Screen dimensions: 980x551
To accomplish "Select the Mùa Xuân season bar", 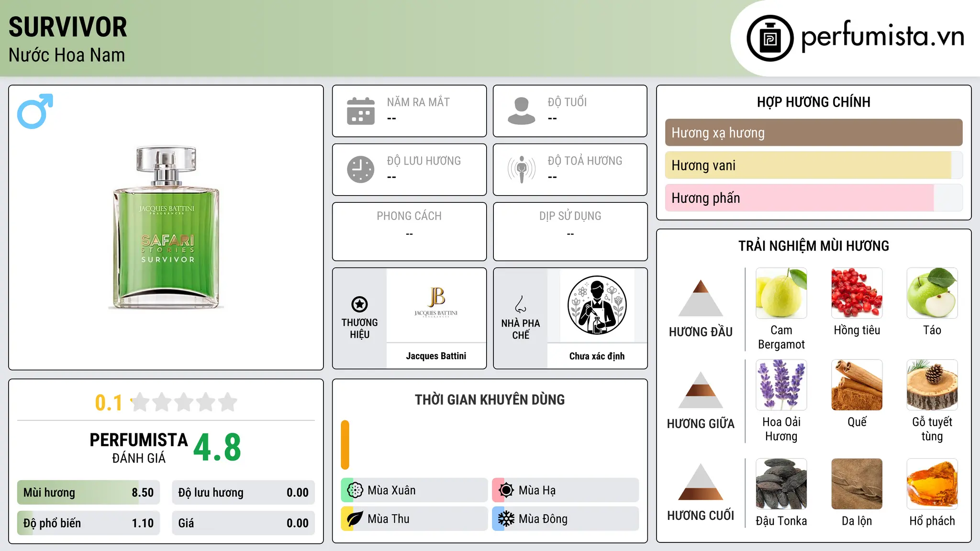I will coord(414,490).
